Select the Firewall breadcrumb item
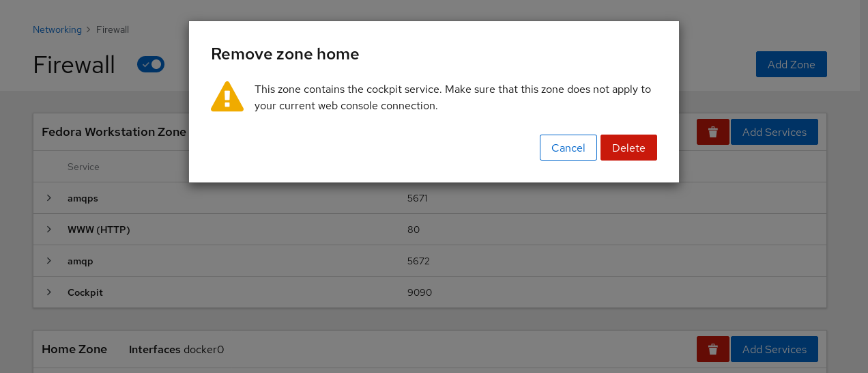Viewport: 868px width, 373px height. click(x=113, y=29)
